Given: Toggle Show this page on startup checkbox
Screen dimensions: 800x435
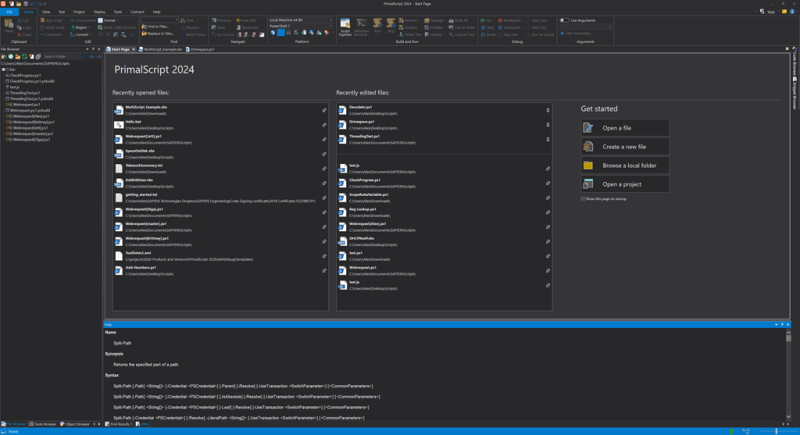Looking at the screenshot, I should tap(583, 199).
